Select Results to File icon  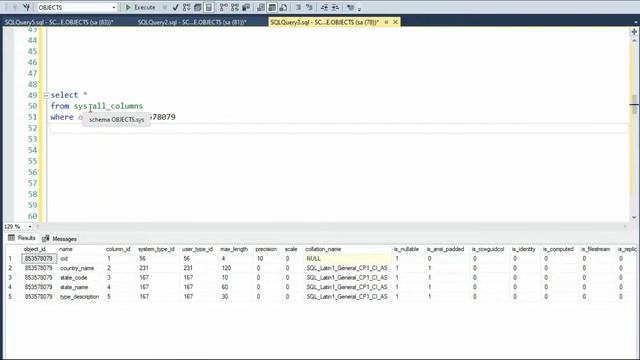point(283,7)
